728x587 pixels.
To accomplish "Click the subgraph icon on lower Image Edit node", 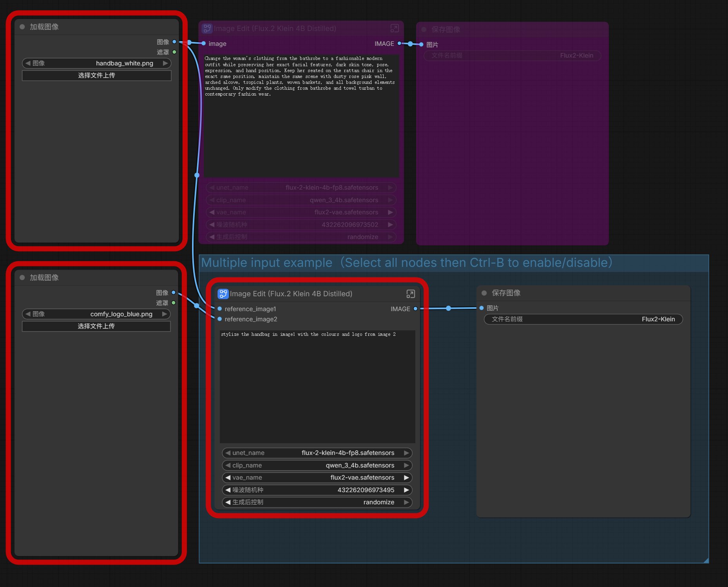I will 223,294.
